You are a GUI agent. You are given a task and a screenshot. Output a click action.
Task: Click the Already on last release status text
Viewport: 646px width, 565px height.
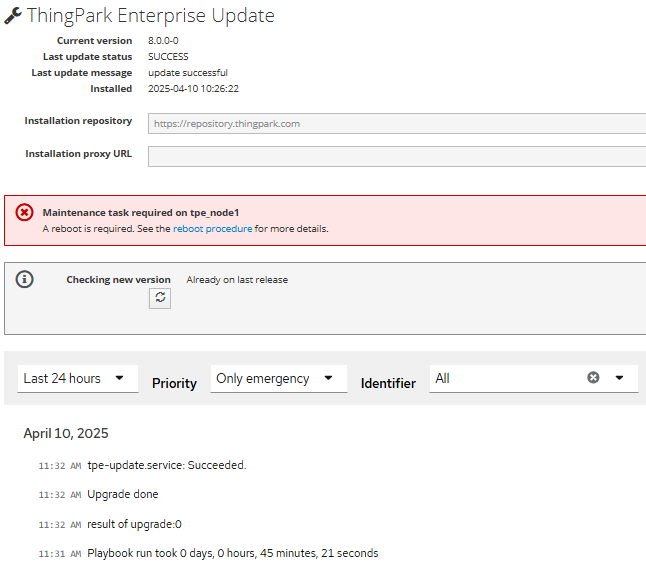tap(237, 280)
